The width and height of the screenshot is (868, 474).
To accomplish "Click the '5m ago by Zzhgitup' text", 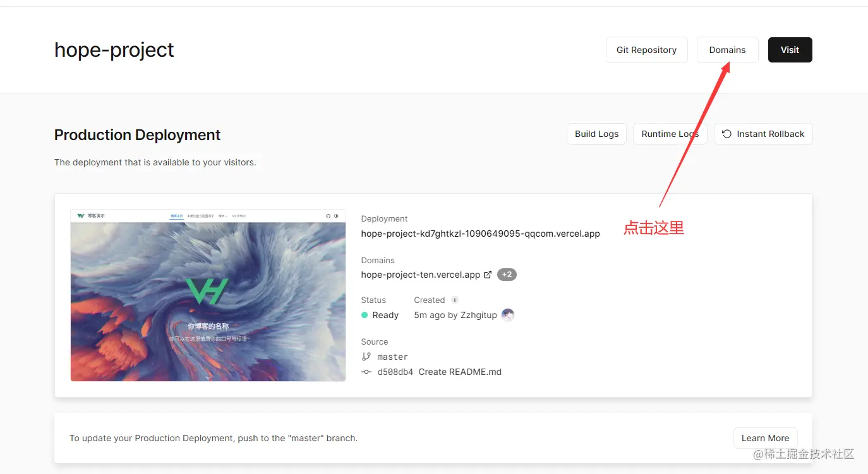I will [455, 315].
